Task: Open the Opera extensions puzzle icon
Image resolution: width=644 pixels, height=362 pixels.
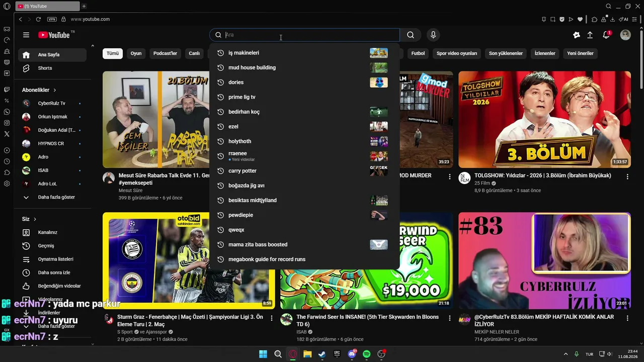Action: pyautogui.click(x=594, y=19)
